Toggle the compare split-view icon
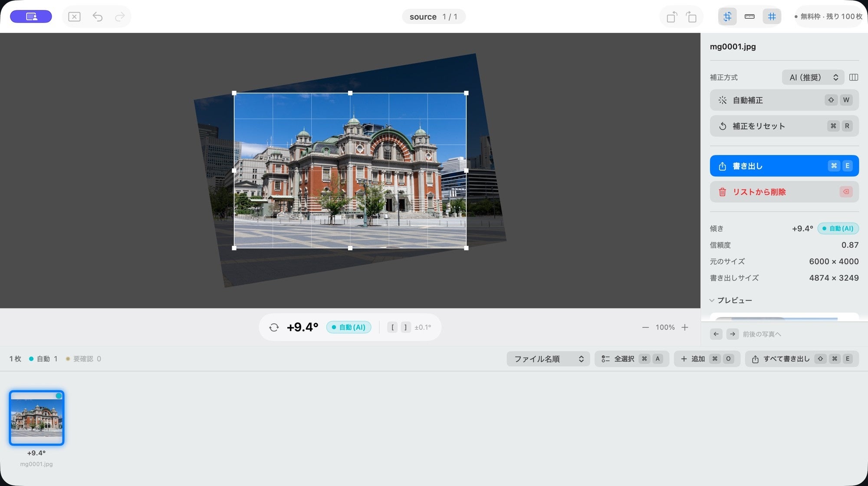This screenshot has height=486, width=868. click(854, 77)
